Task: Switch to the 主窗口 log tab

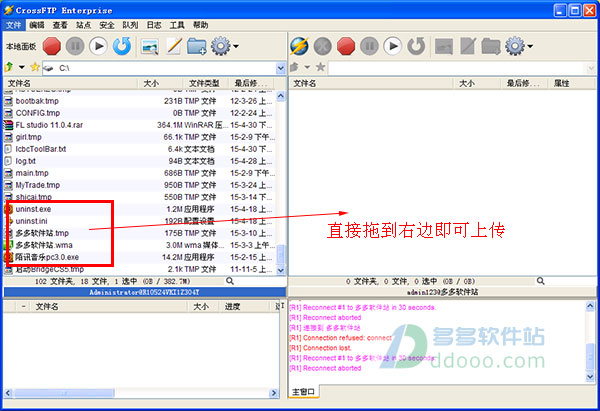Action: (303, 392)
